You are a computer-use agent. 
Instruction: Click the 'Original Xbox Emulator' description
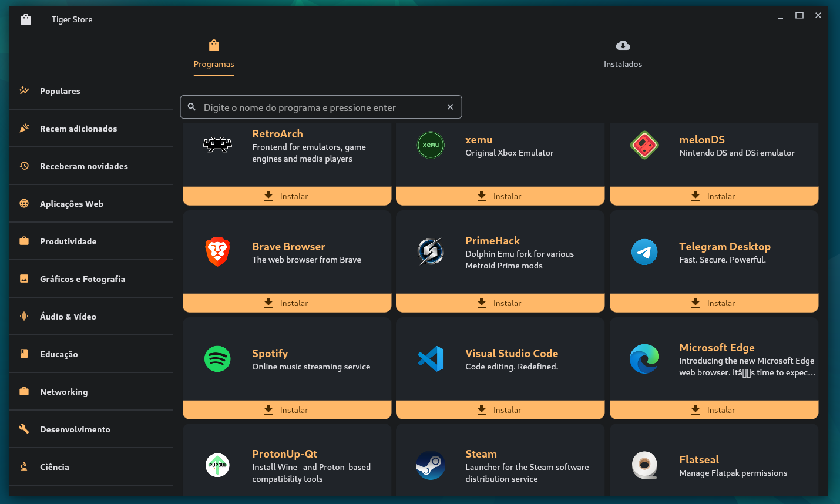click(509, 153)
